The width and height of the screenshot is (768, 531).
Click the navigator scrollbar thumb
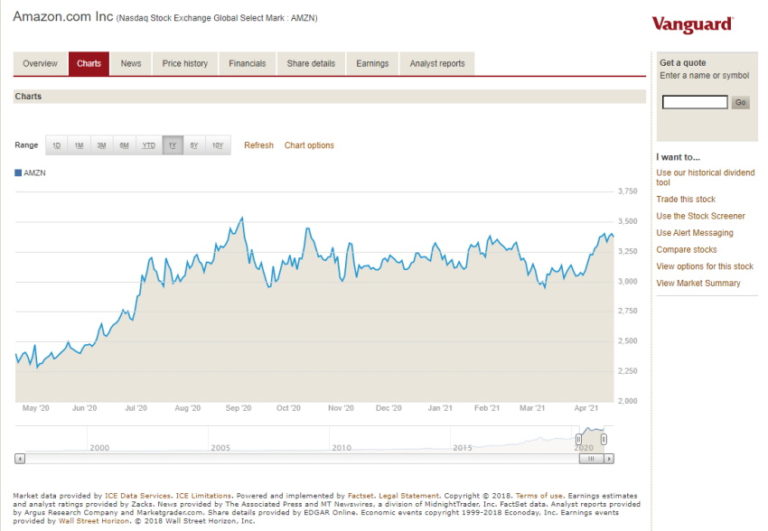591,459
